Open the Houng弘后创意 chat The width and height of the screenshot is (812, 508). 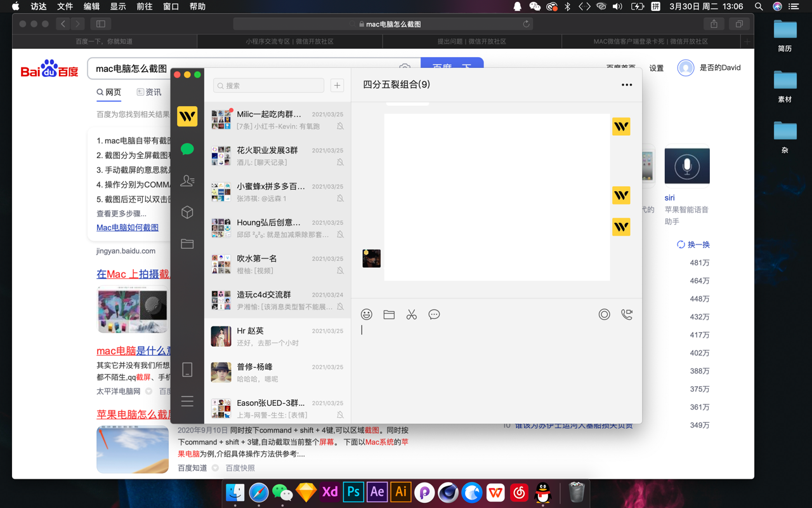[x=278, y=228]
